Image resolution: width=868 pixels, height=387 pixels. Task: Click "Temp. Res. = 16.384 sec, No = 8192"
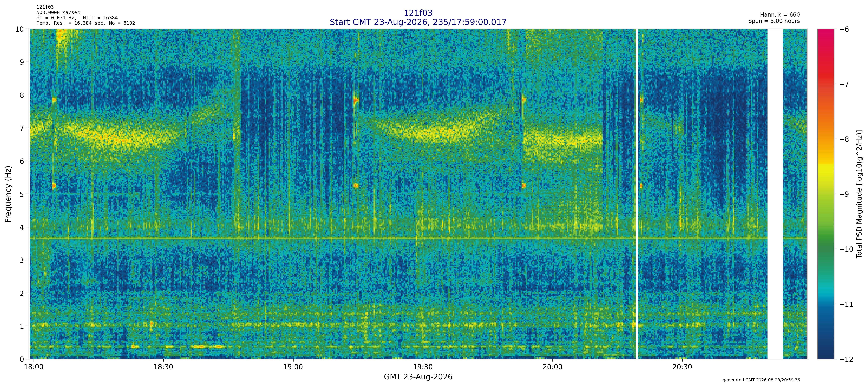pos(86,23)
